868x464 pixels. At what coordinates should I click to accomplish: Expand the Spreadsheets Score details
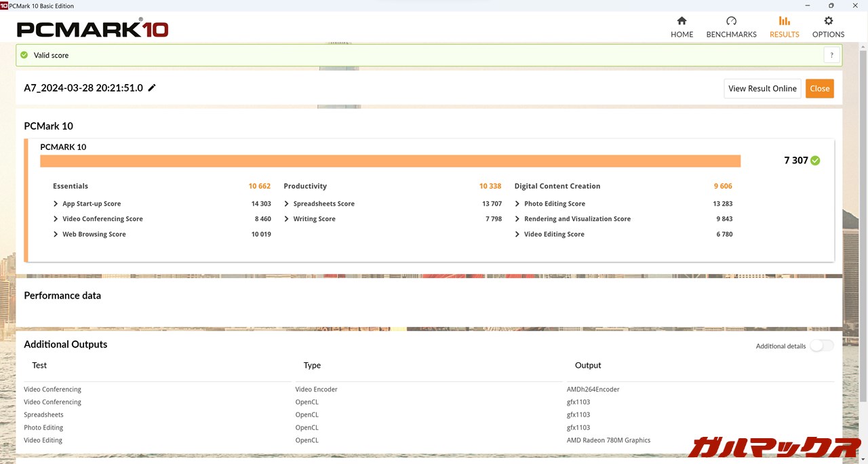[x=287, y=204]
